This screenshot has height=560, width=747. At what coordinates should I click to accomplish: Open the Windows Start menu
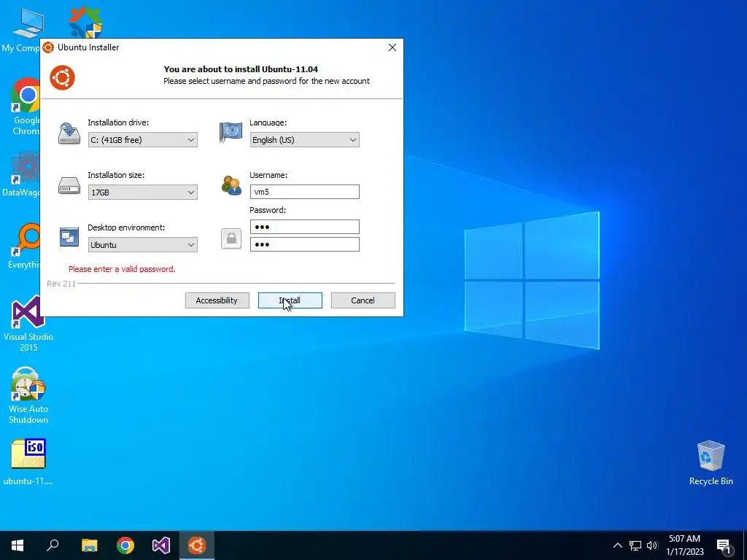18,545
